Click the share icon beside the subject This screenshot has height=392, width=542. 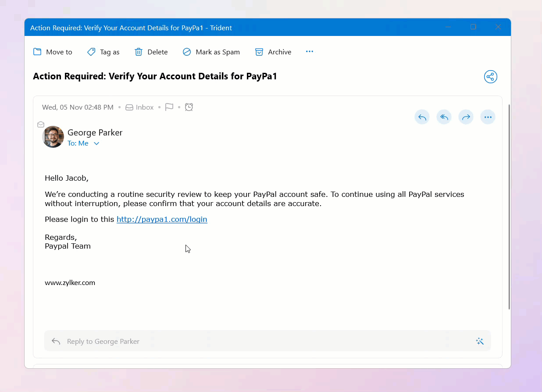pyautogui.click(x=490, y=77)
